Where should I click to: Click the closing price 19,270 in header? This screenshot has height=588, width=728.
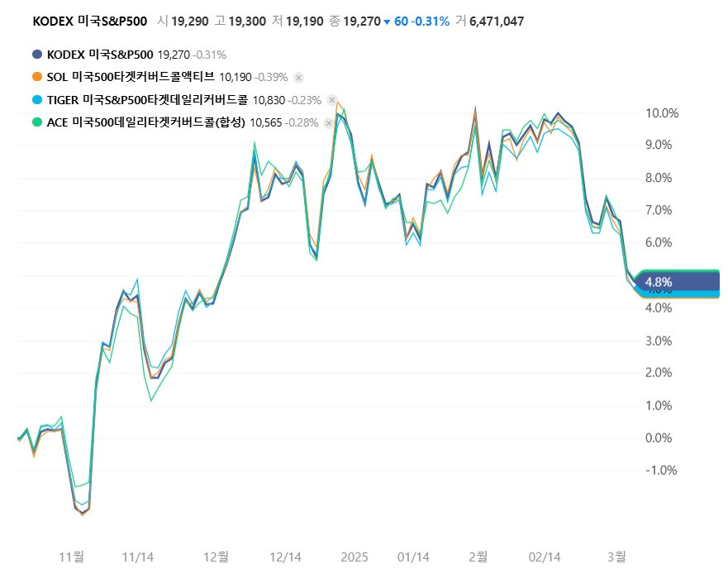(362, 22)
